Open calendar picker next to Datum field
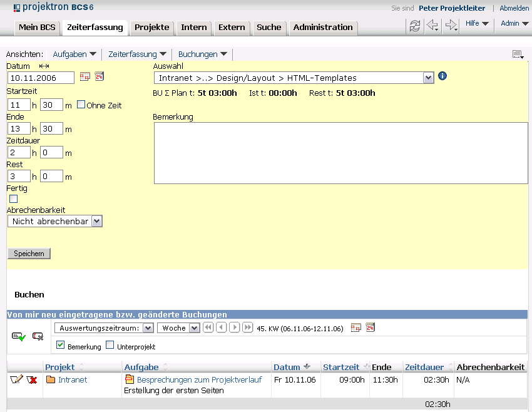This screenshot has height=412, width=532. pos(84,76)
